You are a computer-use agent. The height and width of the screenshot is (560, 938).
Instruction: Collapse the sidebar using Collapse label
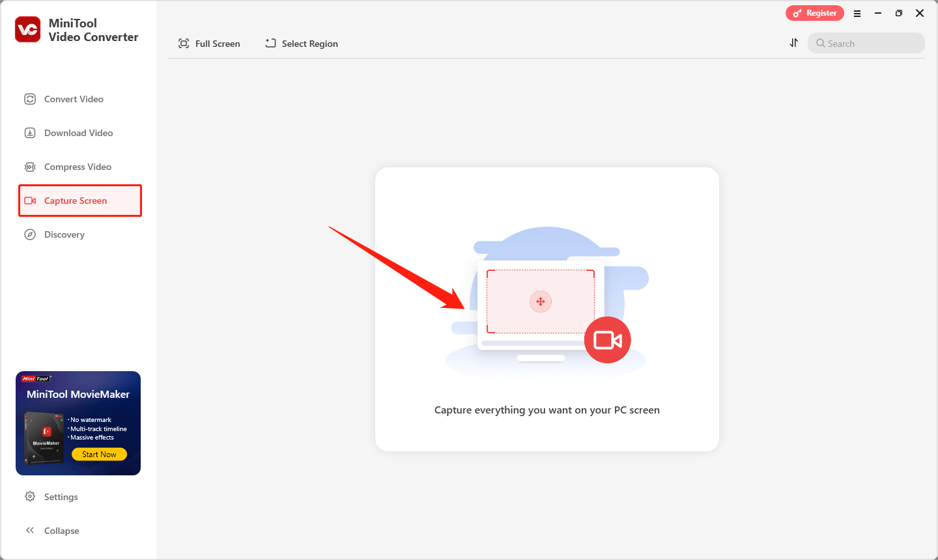coord(62,531)
